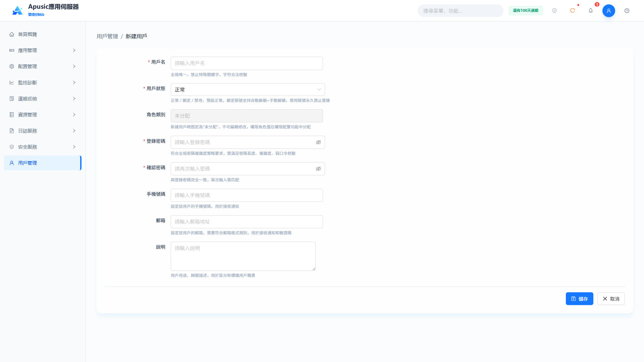The image size is (644, 362).
Task: Click the home icon beside 首頁概覽
Action: pos(12,34)
